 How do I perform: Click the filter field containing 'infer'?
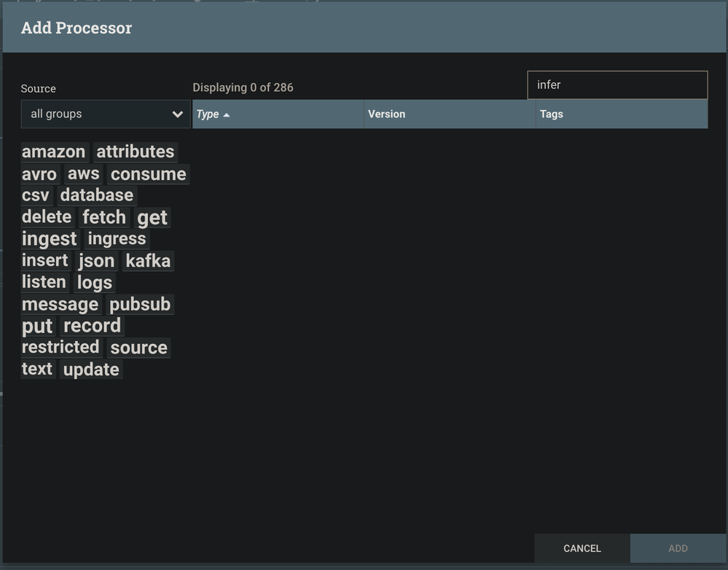coord(617,85)
